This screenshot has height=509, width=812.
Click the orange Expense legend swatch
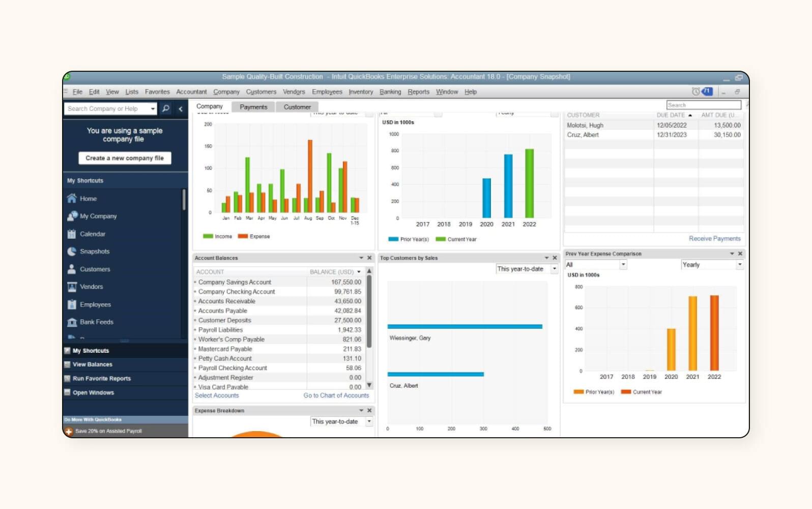243,236
